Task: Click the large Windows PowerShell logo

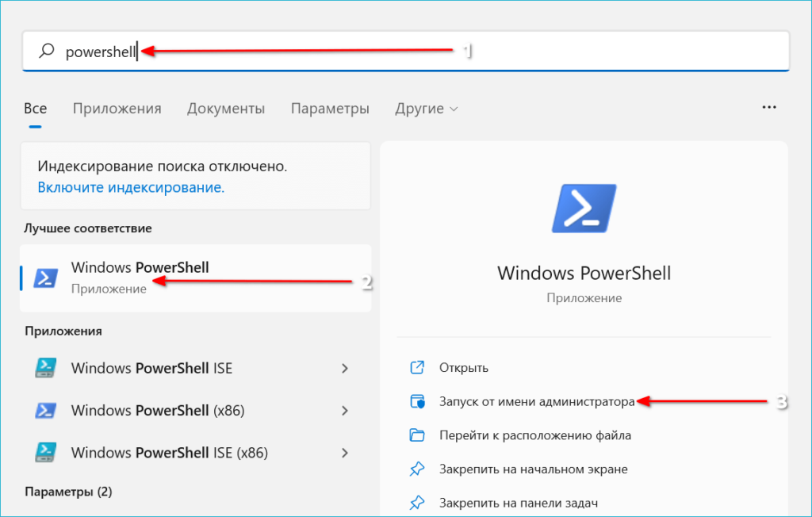Action: 584,209
